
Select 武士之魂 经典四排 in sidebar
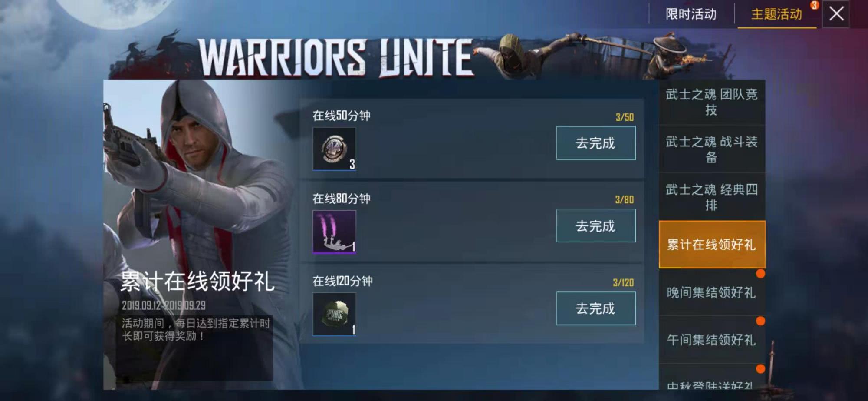click(x=712, y=197)
